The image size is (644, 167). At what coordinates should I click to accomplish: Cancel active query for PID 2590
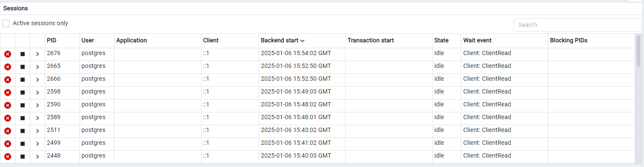click(x=23, y=105)
